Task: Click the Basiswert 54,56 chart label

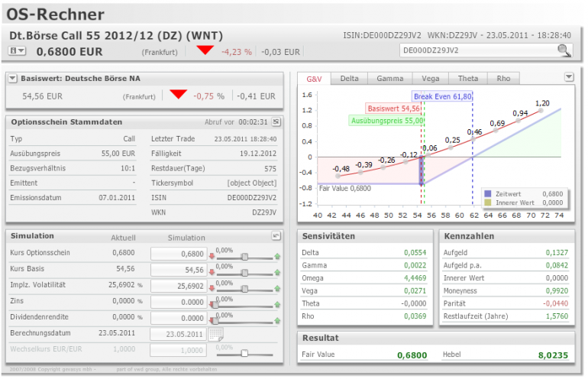Action: 393,109
